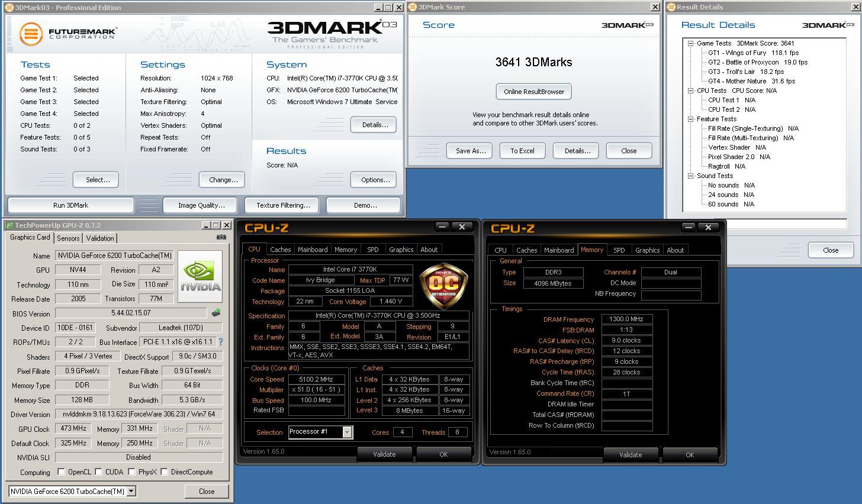This screenshot has height=504, width=862.
Task: Select the 24 sounds result row
Action: point(731,195)
